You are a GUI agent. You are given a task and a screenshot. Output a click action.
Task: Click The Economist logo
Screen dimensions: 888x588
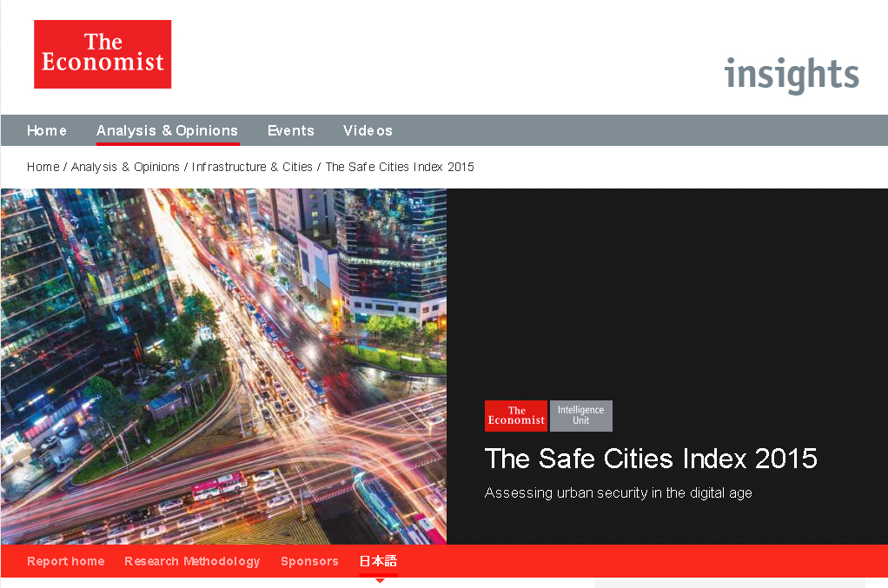[102, 54]
